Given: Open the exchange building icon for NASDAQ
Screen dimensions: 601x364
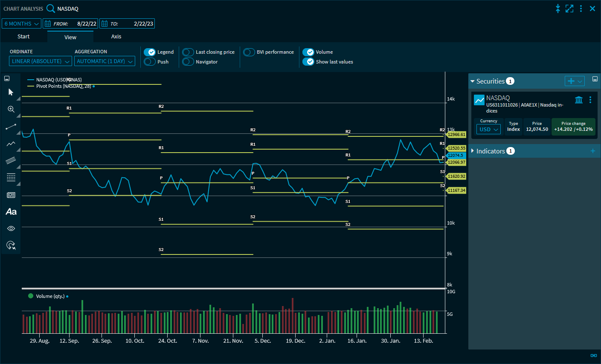Looking at the screenshot, I should 579,100.
